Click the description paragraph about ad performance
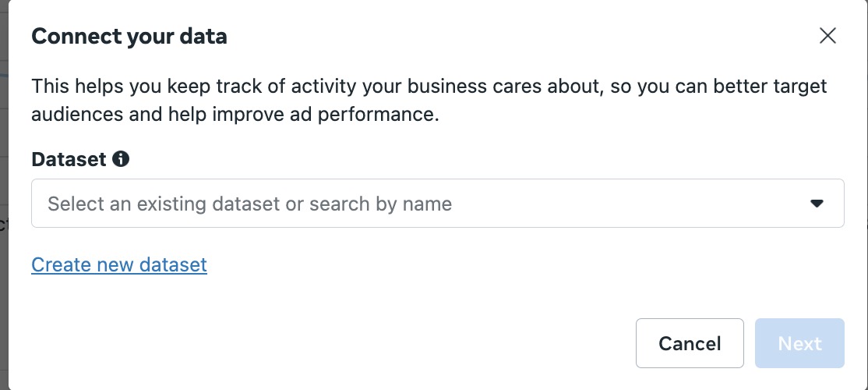 (x=429, y=101)
